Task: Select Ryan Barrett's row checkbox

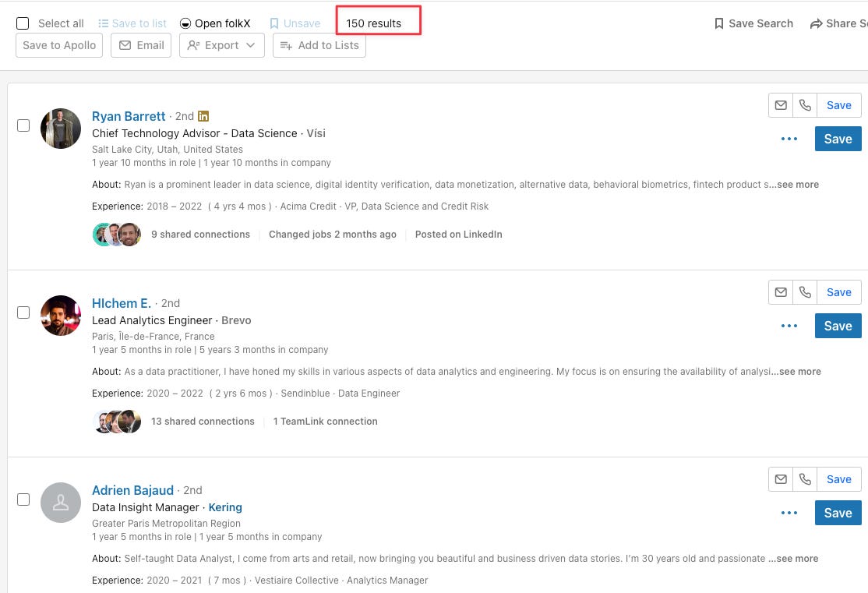Action: [23, 125]
